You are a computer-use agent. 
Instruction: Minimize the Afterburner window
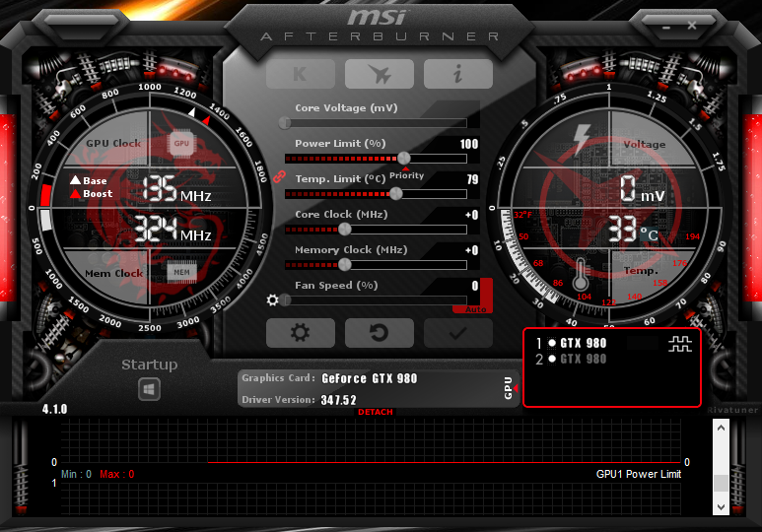[x=666, y=28]
